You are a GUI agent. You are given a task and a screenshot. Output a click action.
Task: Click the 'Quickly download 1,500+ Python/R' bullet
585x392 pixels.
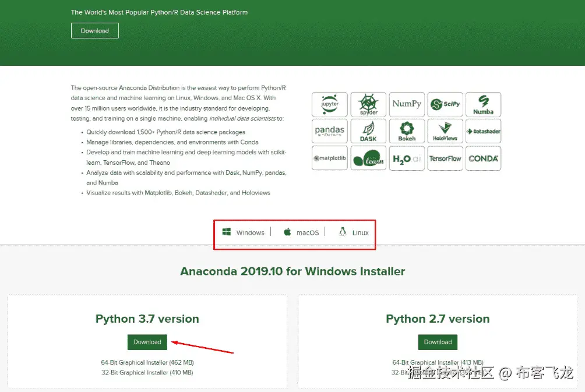point(165,132)
